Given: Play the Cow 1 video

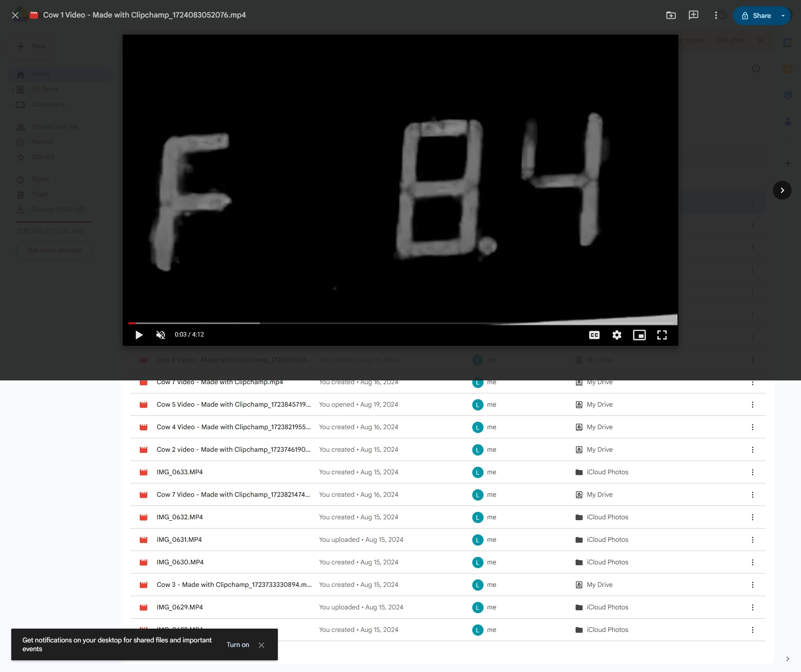Looking at the screenshot, I should pyautogui.click(x=139, y=335).
